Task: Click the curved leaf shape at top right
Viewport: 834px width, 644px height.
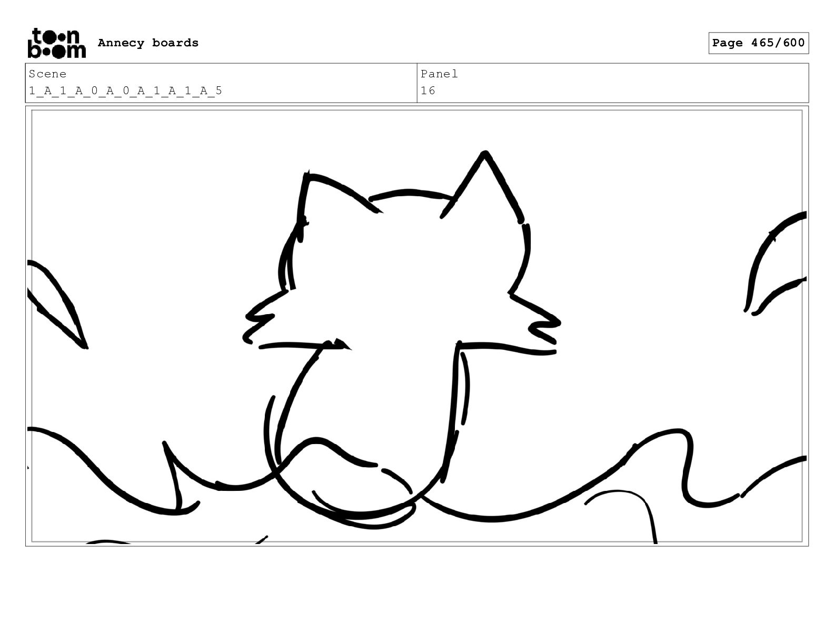Action: [x=775, y=262]
